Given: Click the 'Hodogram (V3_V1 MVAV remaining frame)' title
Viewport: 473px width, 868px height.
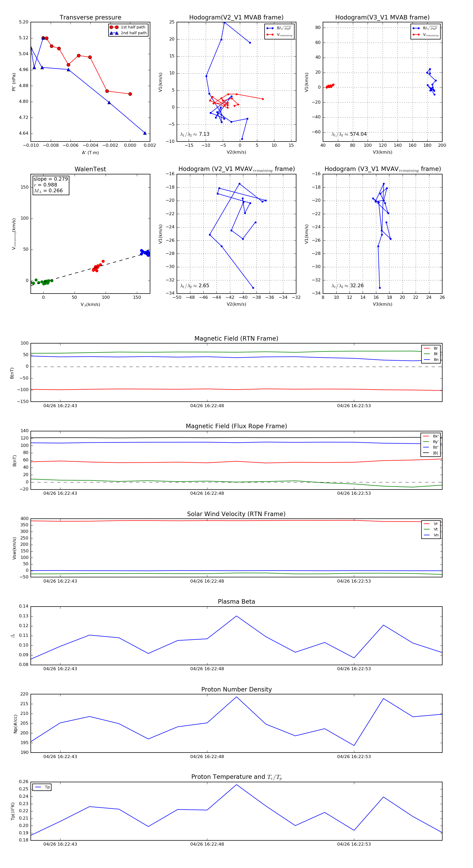Looking at the screenshot, I should coord(382,169).
